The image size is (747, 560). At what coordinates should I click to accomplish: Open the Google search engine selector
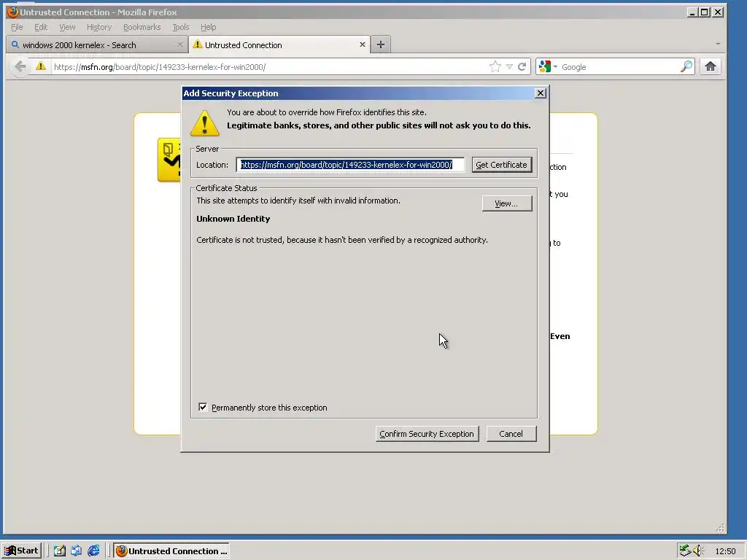click(547, 66)
